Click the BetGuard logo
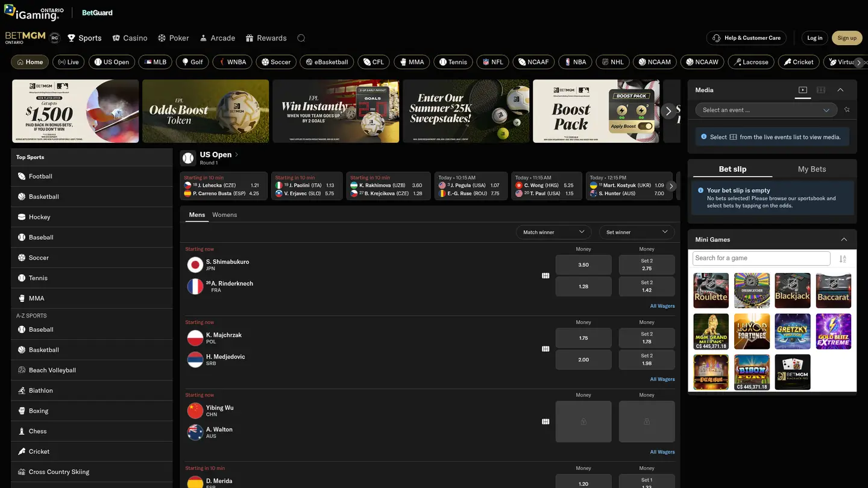Screen dimensions: 868x488 point(97,13)
